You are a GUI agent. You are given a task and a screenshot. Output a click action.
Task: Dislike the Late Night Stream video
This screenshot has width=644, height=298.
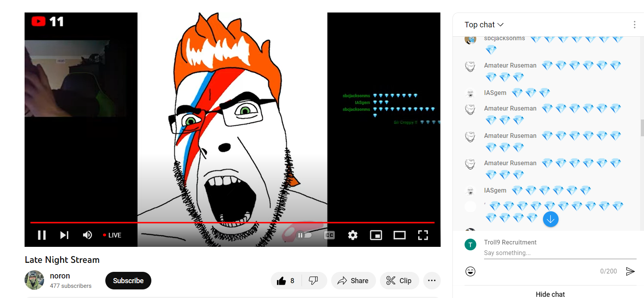(314, 280)
